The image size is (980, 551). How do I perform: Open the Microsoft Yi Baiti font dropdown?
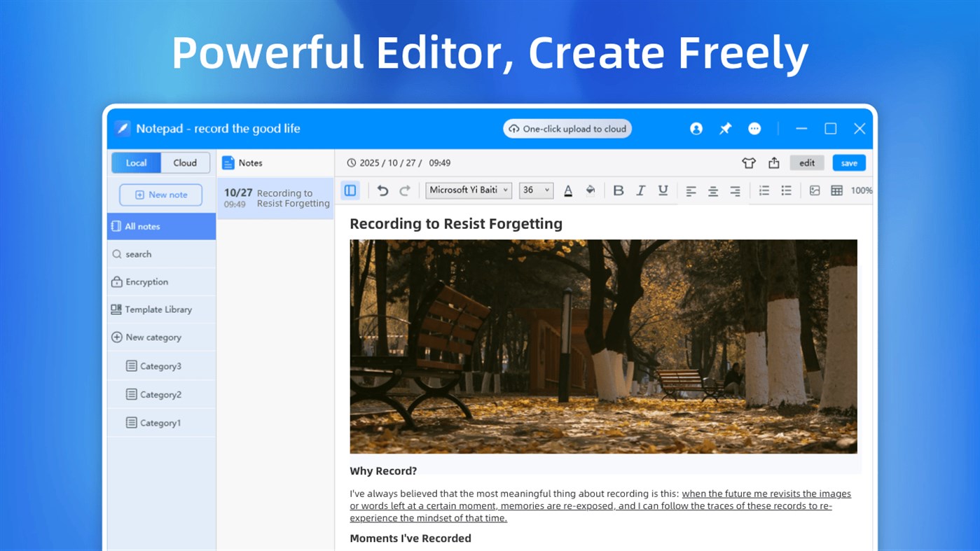(468, 190)
